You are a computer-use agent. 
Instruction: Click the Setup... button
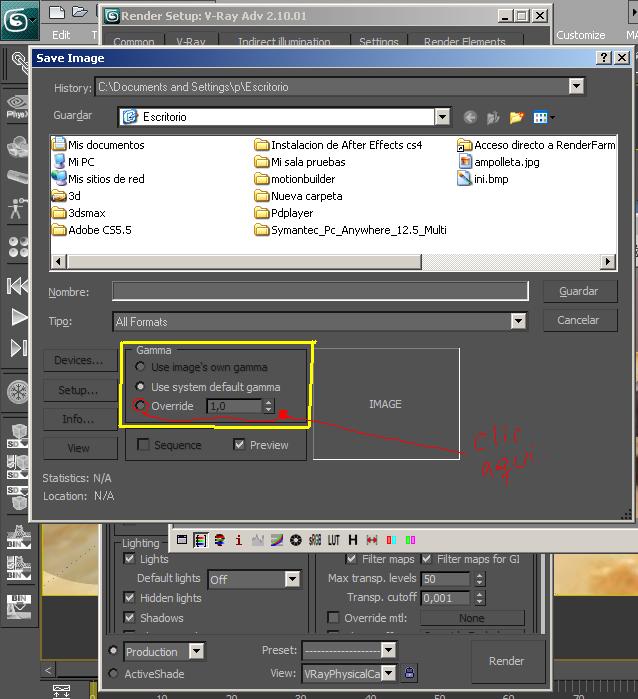point(79,390)
